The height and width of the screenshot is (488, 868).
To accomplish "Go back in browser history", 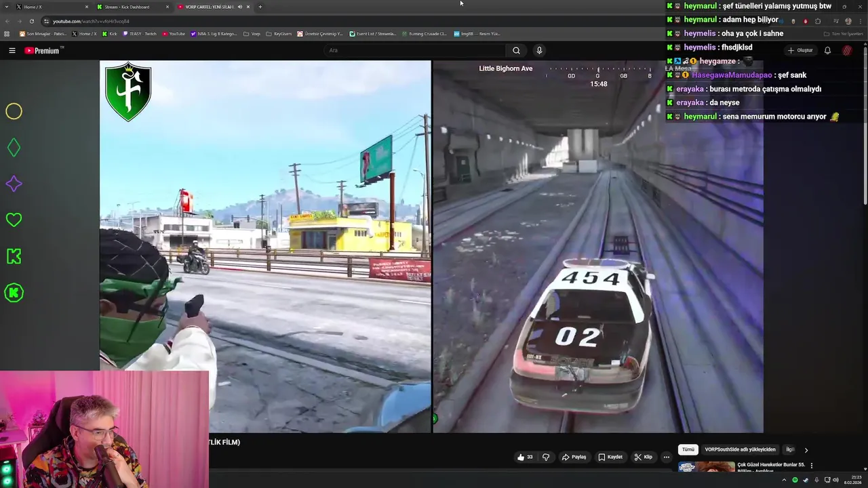I will coord(7,21).
